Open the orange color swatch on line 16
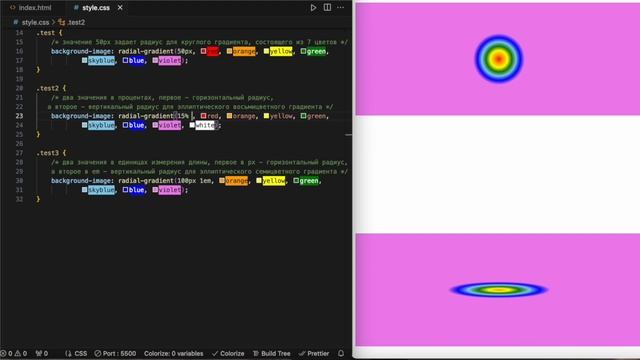The height and width of the screenshot is (360, 640). [229, 51]
